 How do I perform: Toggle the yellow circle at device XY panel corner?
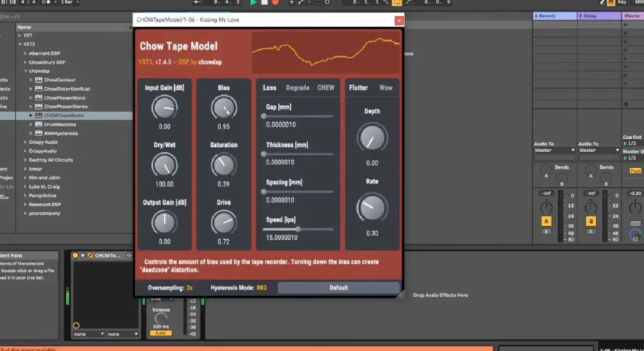[76, 325]
